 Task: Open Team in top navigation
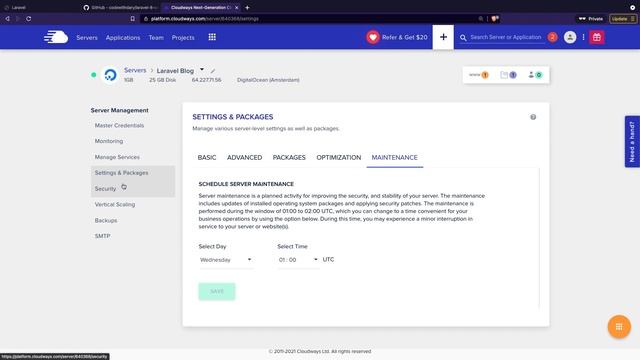156,38
